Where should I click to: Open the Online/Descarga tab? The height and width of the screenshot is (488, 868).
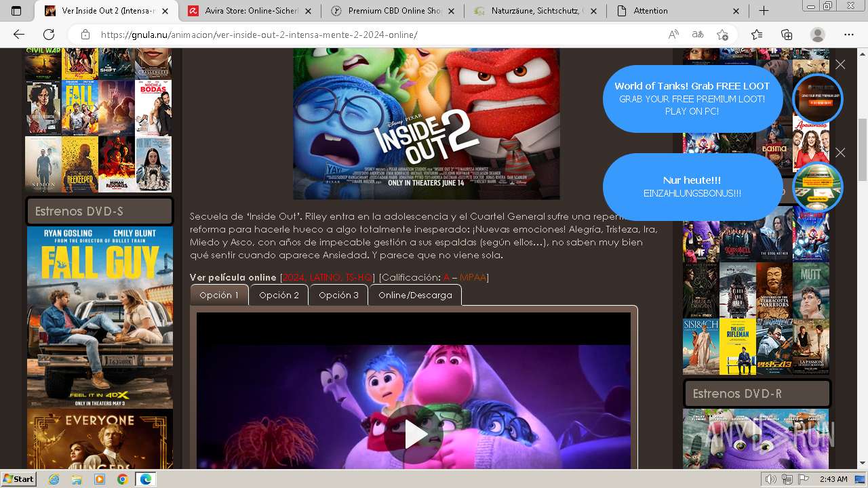[415, 295]
